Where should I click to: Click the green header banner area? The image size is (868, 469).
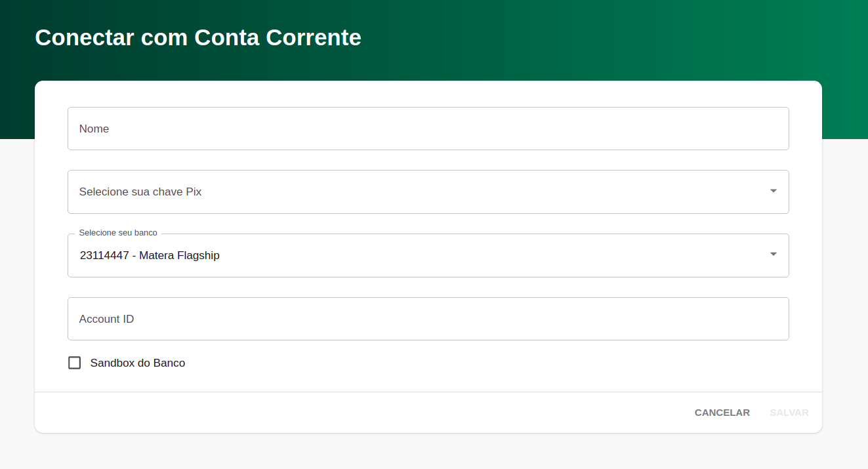590,39
